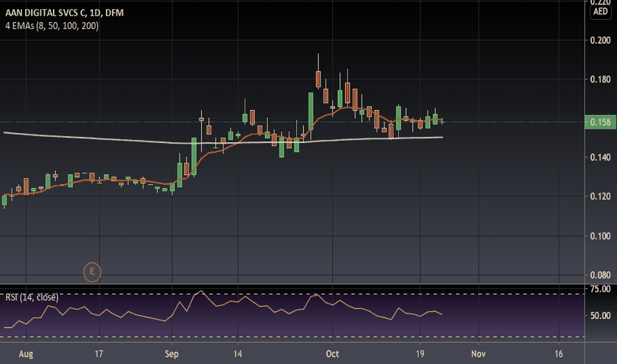Screen dimensions: 617x364
Task: Click the Aug date label on time axis
Action: coord(26,354)
